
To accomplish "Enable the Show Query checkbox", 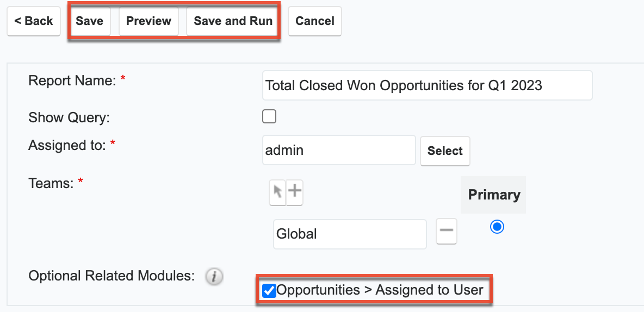I will [x=269, y=116].
